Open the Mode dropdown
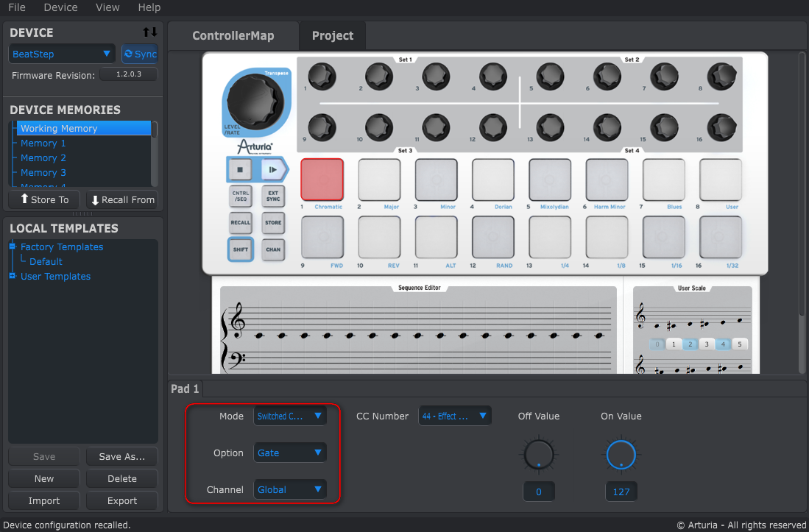Viewport: 809px width, 532px height. 290,416
